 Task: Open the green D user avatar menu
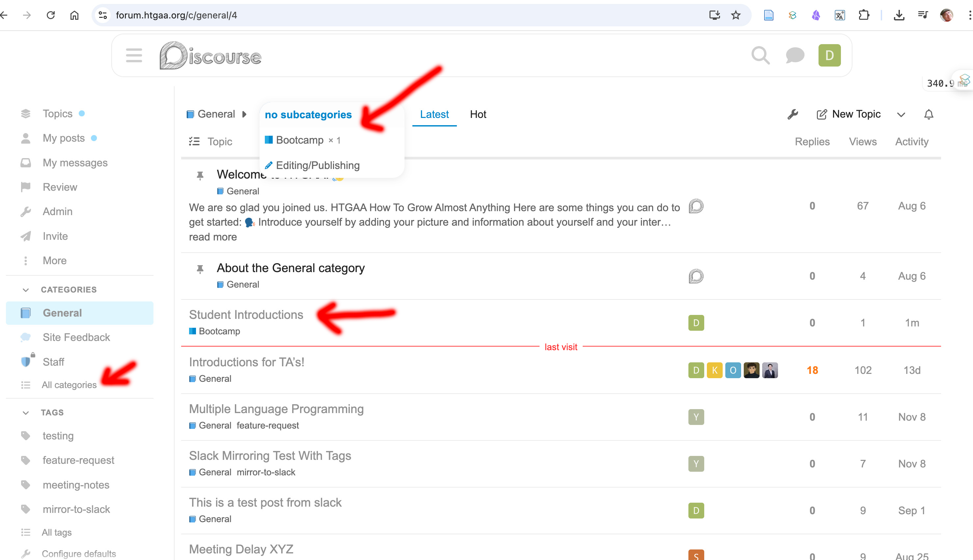(x=829, y=55)
